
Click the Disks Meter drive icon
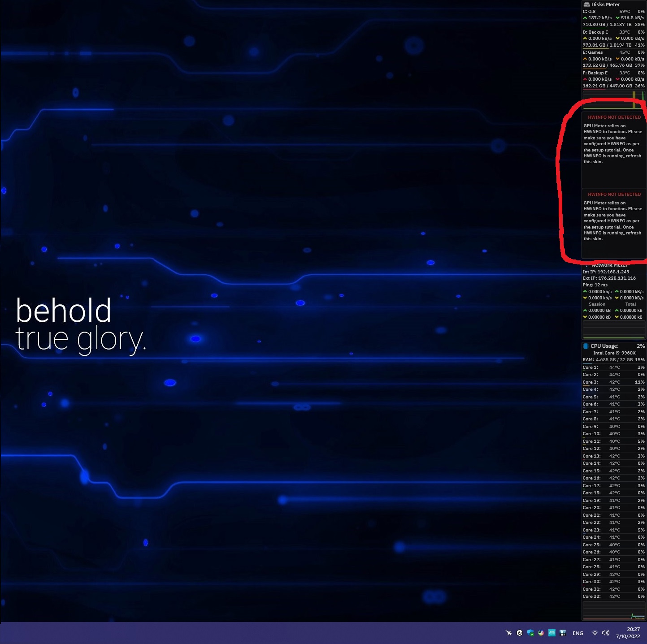click(x=586, y=4)
